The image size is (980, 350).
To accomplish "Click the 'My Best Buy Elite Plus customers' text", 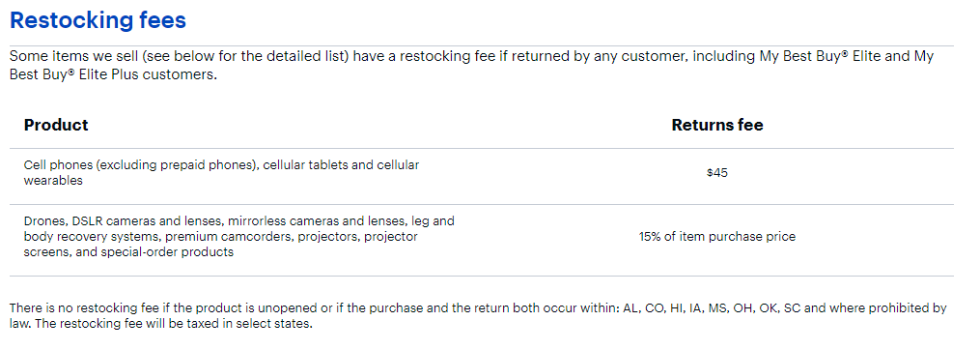I will pos(472,65).
